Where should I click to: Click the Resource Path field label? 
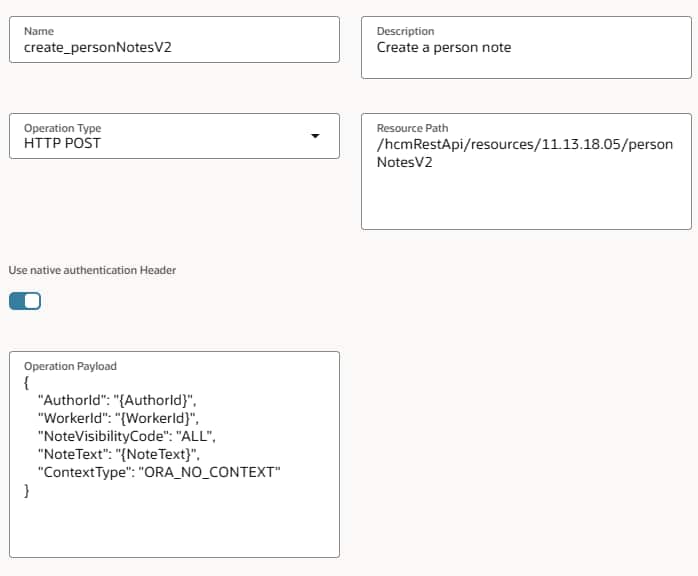pyautogui.click(x=412, y=129)
